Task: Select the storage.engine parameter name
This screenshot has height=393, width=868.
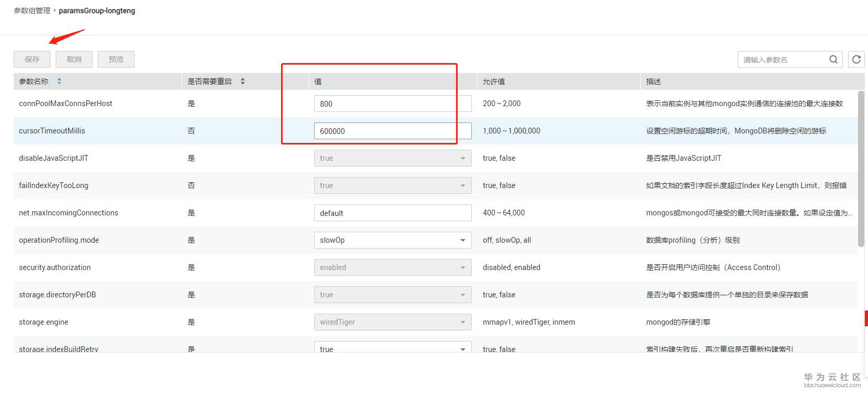Action: click(x=44, y=322)
